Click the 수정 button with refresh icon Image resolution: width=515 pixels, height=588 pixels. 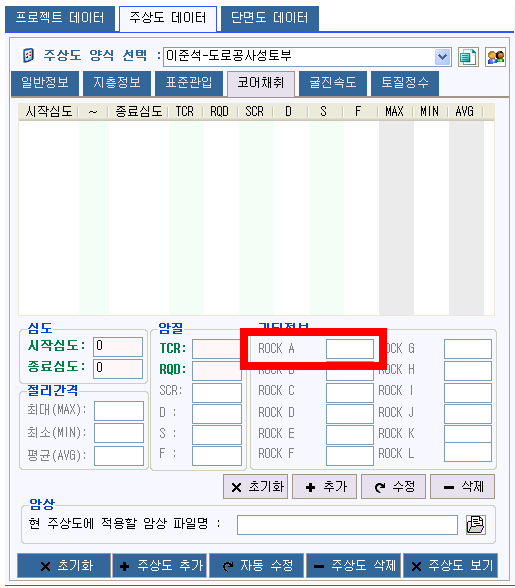pyautogui.click(x=393, y=487)
